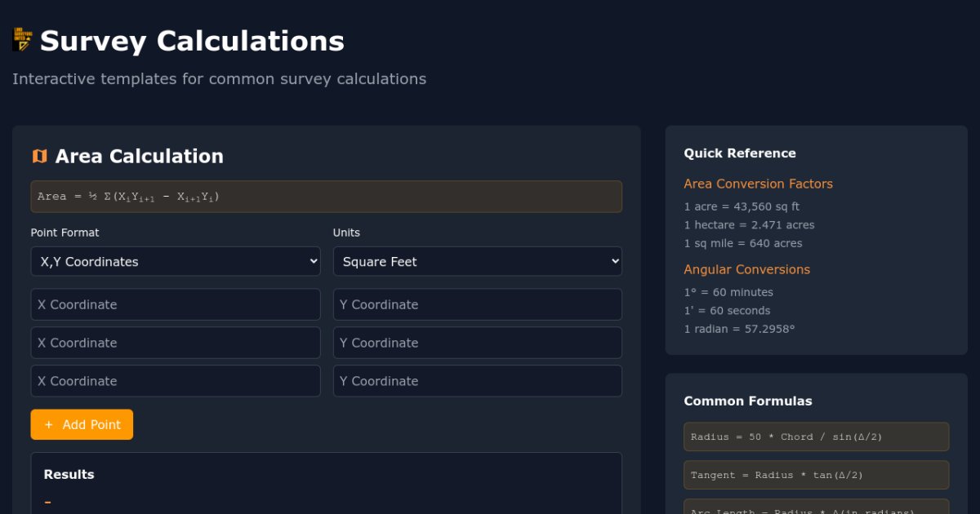Image resolution: width=980 pixels, height=514 pixels.
Task: Select the second X Coordinate input
Action: coord(176,343)
